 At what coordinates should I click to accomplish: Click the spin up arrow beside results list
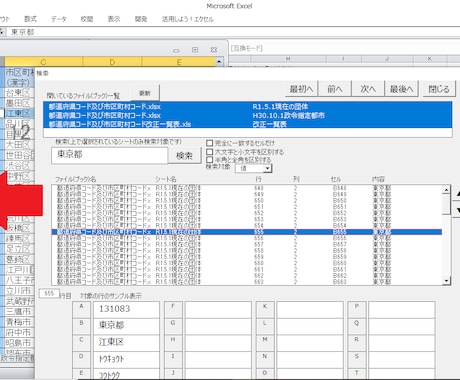(457, 193)
